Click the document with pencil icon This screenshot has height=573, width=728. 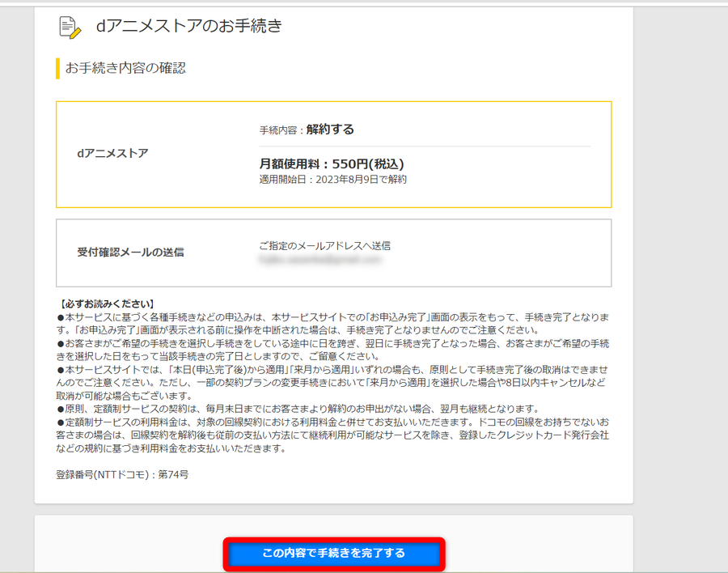tap(70, 28)
